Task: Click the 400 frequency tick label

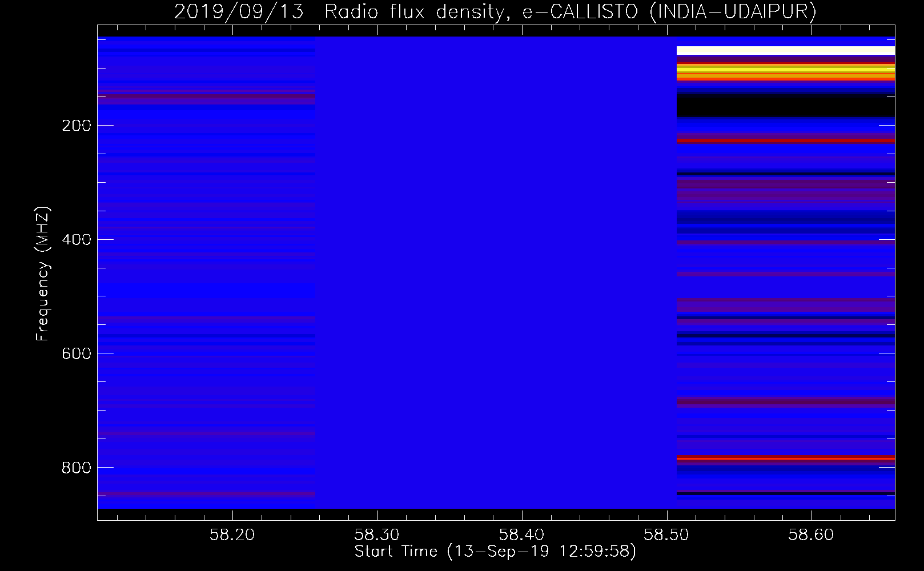Action: (x=77, y=240)
